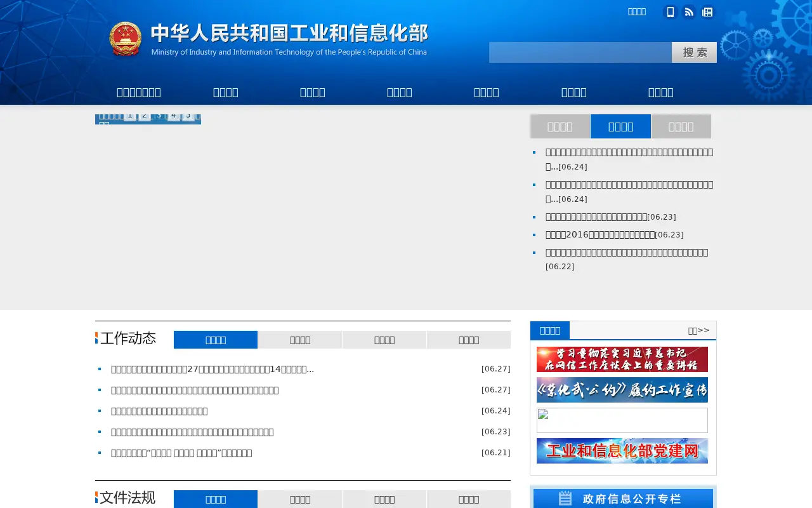Select the active blue tab beside 工作动态
Screen dimensions: 812x508
[x=216, y=340]
